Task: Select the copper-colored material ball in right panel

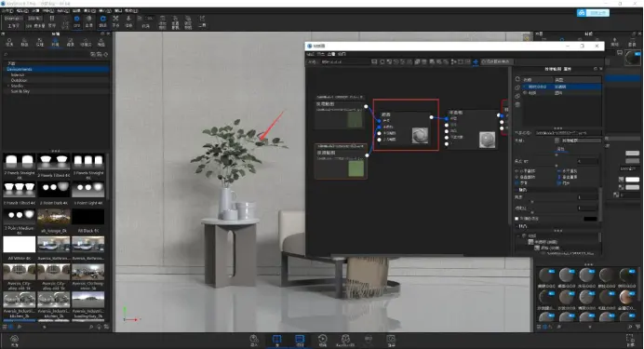Action: (626, 297)
